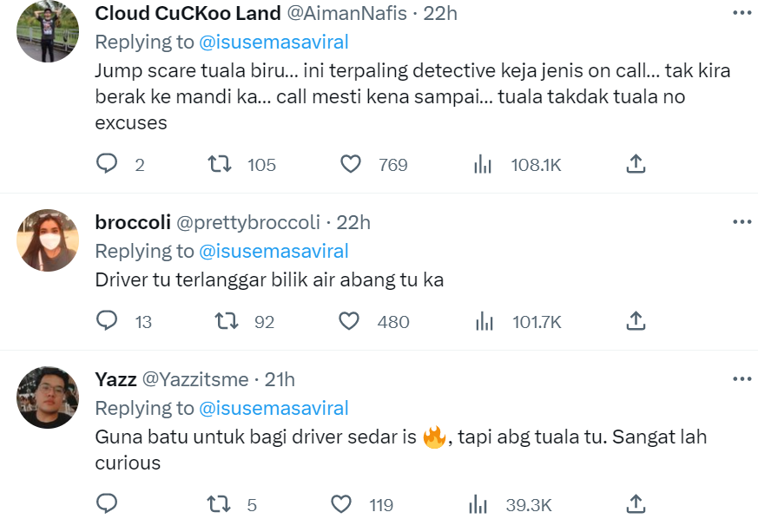The image size is (758, 532).
Task: Reply to Cloud CuCKoo Land's tweet
Action: point(107,163)
